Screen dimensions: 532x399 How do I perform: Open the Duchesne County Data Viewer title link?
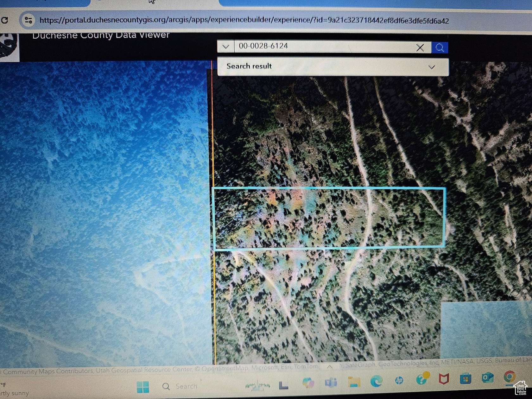(101, 35)
